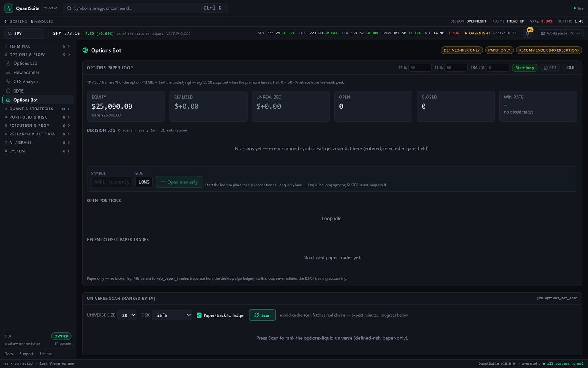Open the 0DTE screen
The image size is (588, 368).
click(38, 91)
